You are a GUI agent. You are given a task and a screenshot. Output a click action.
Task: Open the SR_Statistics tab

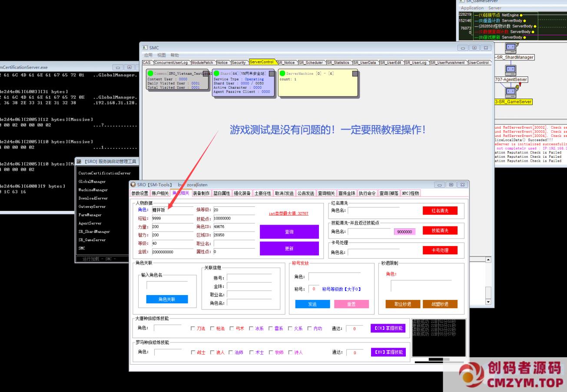339,63
